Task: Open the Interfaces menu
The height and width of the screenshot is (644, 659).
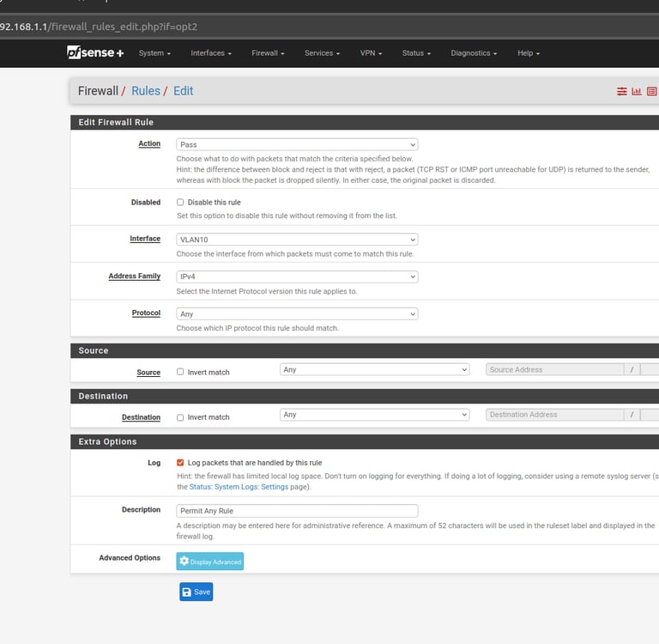Action: (211, 53)
